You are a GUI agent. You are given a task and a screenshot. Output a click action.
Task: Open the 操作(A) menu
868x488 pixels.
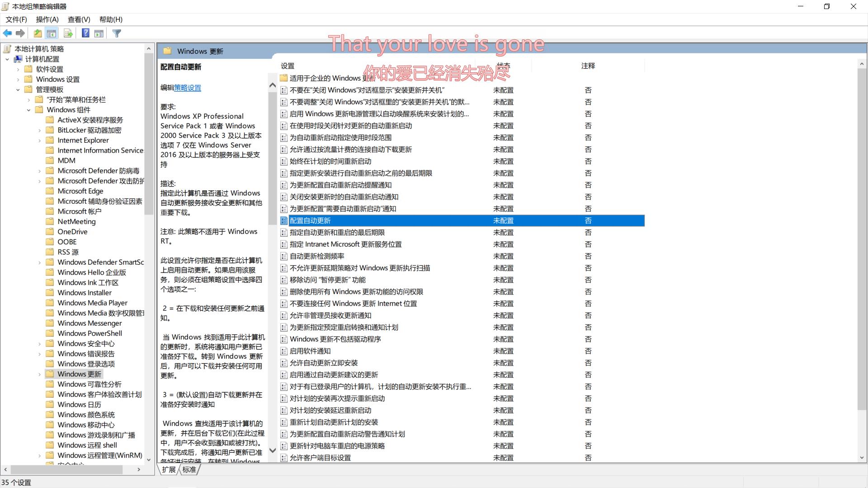click(x=47, y=19)
